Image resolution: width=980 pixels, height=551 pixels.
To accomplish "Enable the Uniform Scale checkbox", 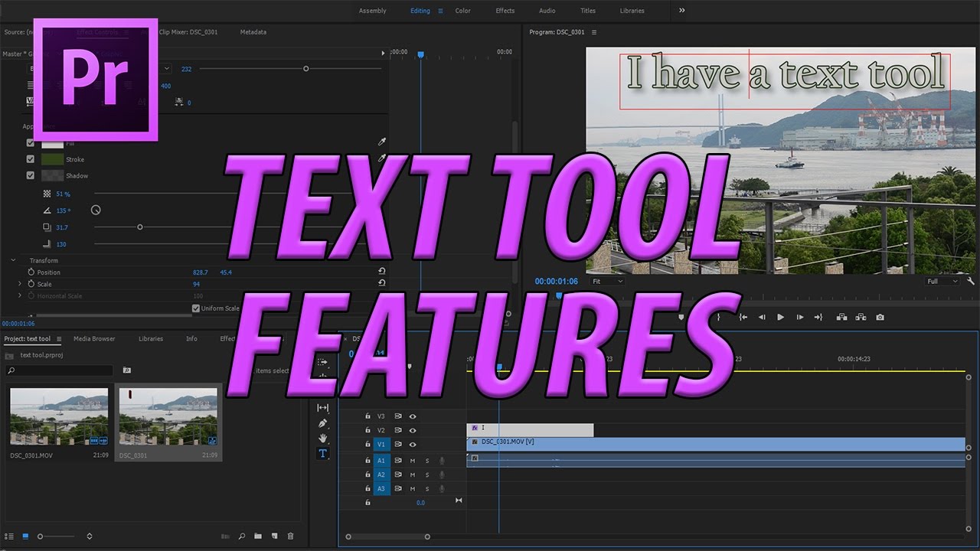I will pos(197,308).
